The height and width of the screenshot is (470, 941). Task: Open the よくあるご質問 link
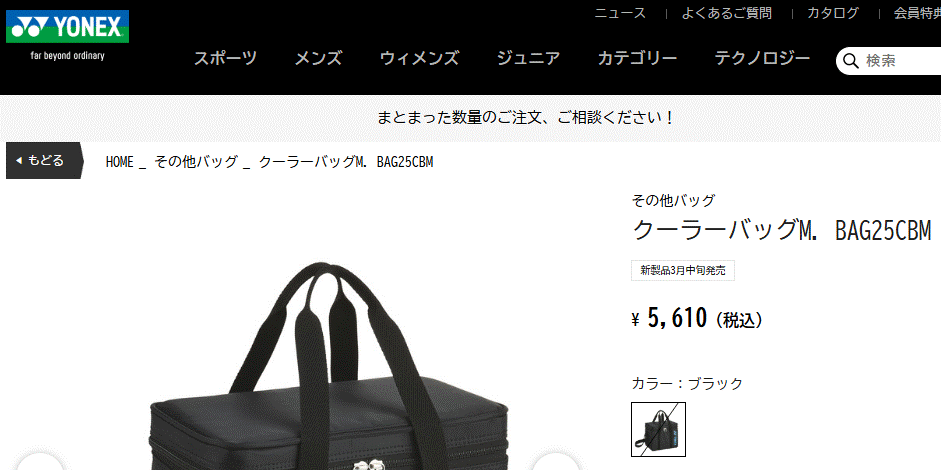(727, 13)
